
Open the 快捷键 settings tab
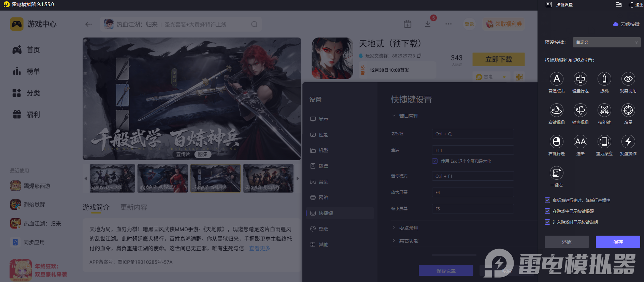pyautogui.click(x=340, y=213)
